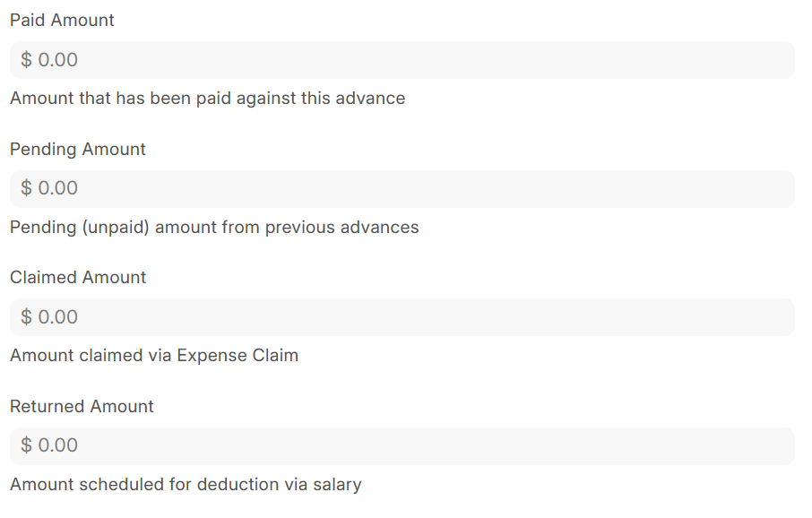
Task: Click the Paid Amount input field
Action: point(402,60)
